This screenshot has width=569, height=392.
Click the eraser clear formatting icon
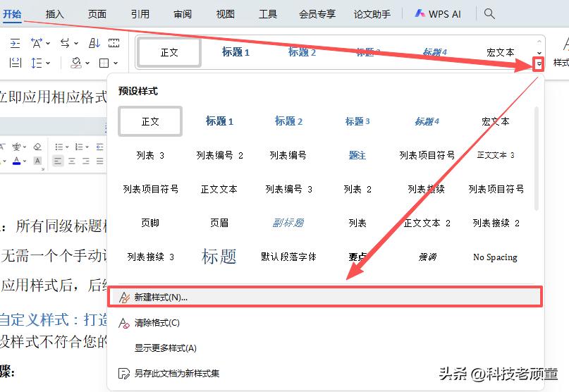[37, 147]
